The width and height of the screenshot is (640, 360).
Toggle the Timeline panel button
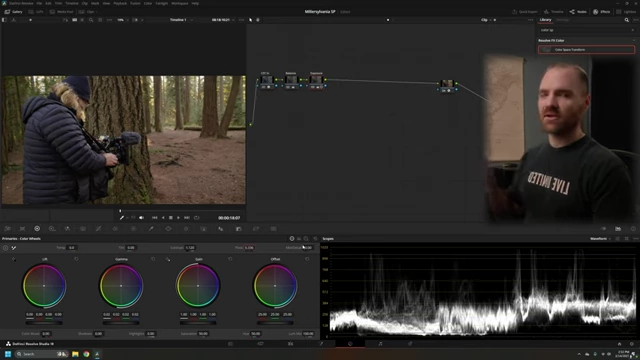(554, 12)
